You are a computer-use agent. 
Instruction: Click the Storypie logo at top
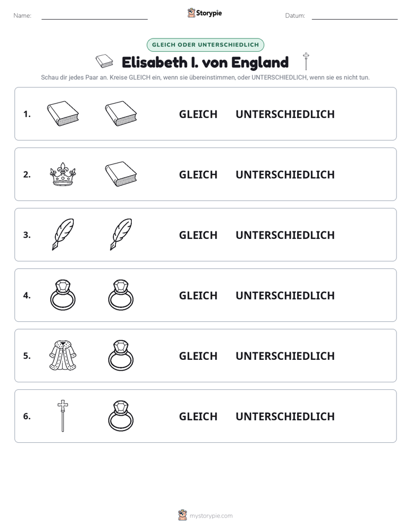pos(205,13)
